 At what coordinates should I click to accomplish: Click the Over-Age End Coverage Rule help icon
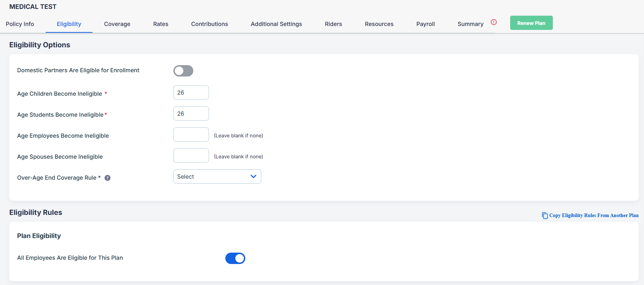click(x=108, y=178)
